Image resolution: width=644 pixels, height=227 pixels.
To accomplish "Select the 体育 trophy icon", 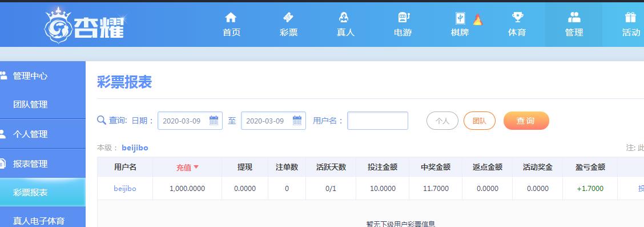I will click(x=517, y=17).
